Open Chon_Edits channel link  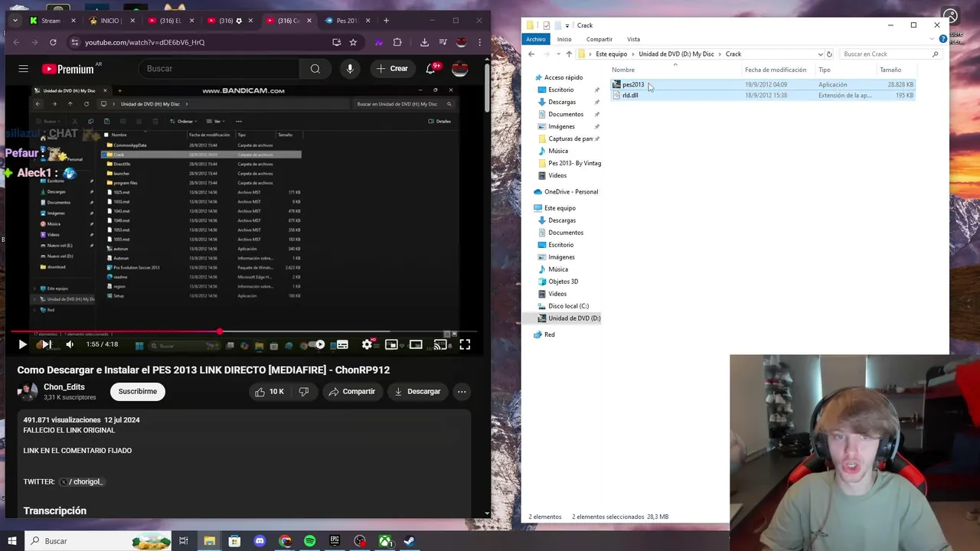(64, 387)
